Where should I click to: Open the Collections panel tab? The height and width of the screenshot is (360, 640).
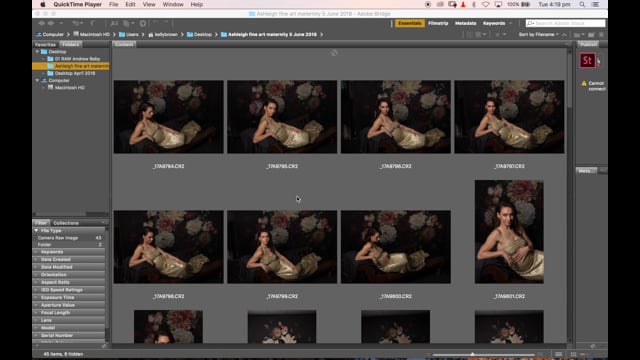pyautogui.click(x=66, y=223)
